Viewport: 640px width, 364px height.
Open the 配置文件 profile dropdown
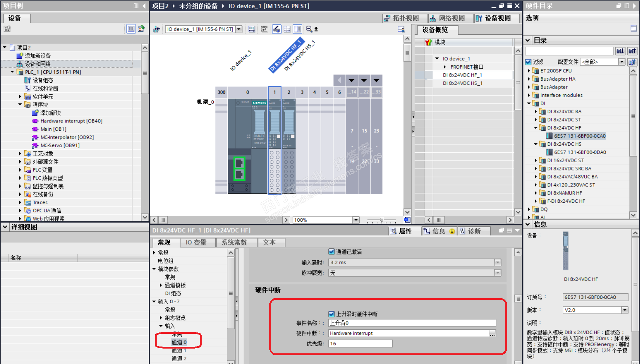pyautogui.click(x=622, y=62)
